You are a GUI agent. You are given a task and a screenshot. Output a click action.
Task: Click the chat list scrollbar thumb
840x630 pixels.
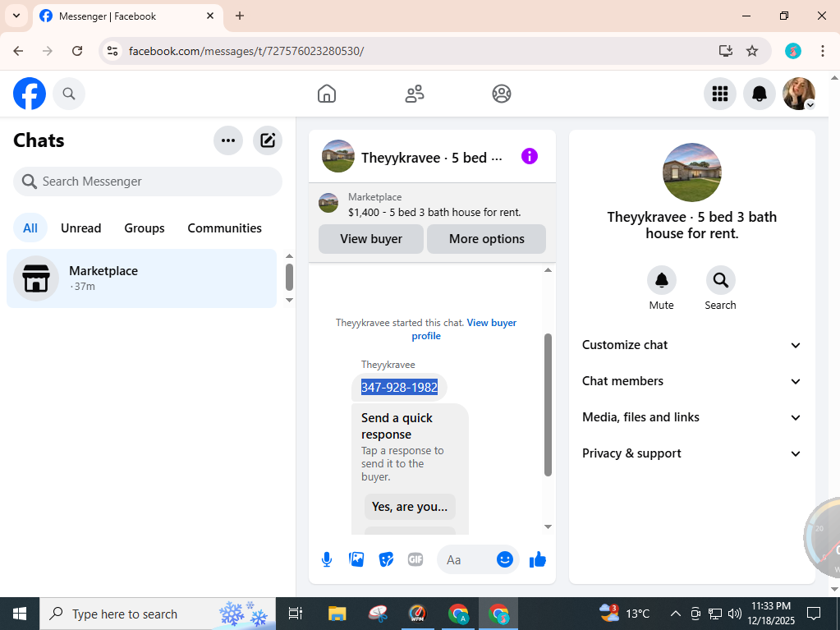289,277
